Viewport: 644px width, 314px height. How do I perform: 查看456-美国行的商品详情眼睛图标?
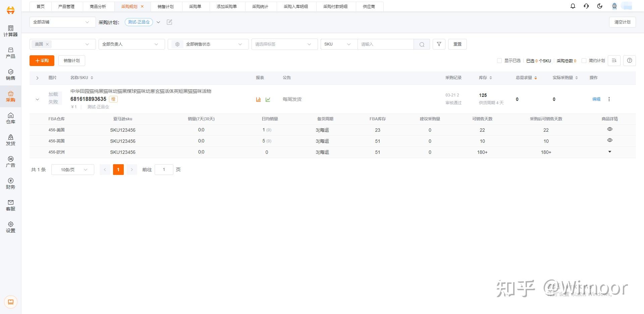(x=609, y=129)
